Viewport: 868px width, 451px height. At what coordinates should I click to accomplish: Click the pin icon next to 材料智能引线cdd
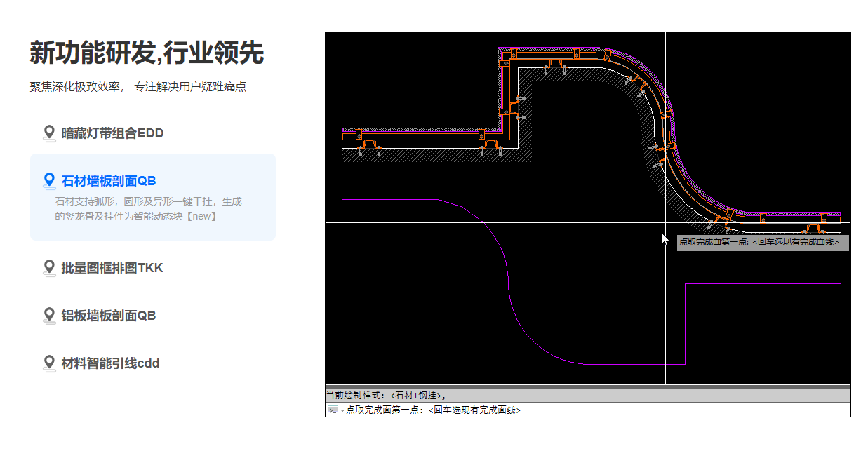click(x=49, y=363)
